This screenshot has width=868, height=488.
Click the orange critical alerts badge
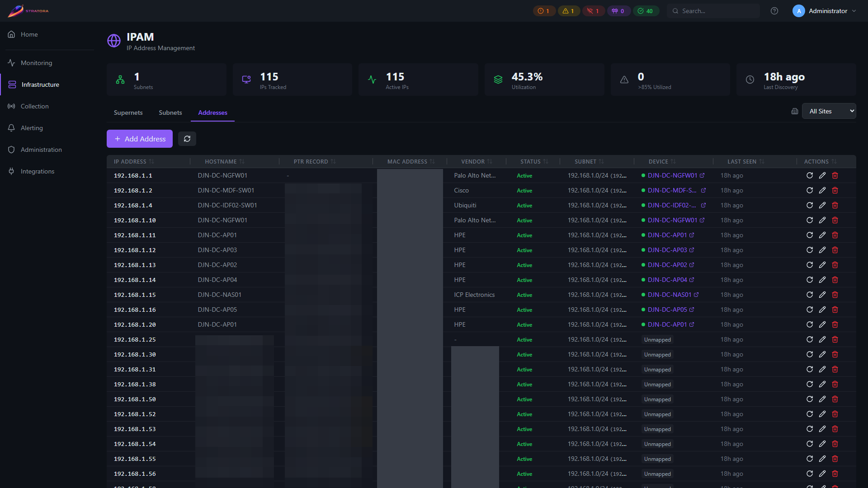pos(544,11)
